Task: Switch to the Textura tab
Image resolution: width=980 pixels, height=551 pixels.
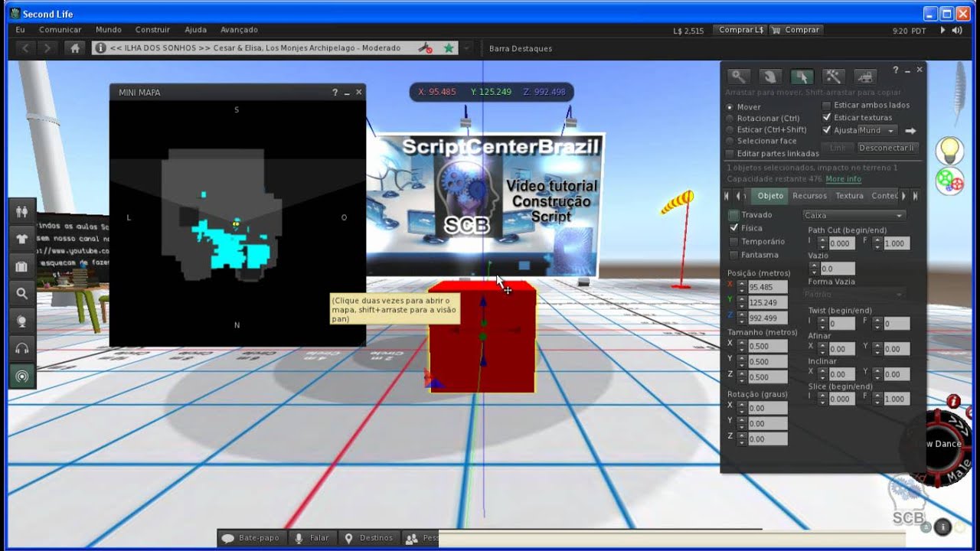Action: (849, 196)
